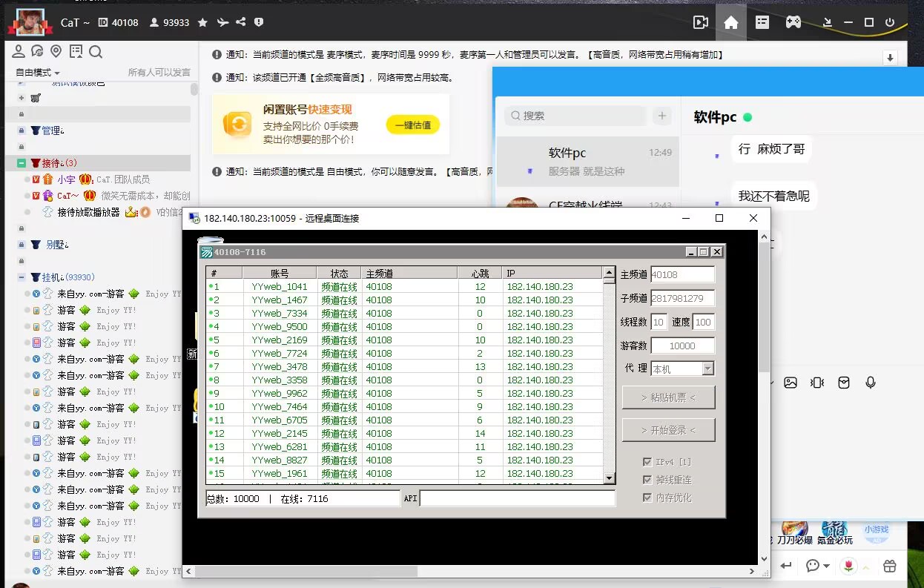924x588 pixels.
Task: Click the share icon in YY header
Action: (x=241, y=22)
